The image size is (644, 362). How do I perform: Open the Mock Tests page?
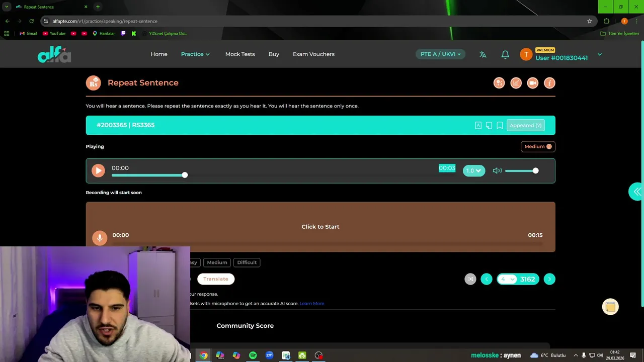click(x=240, y=54)
